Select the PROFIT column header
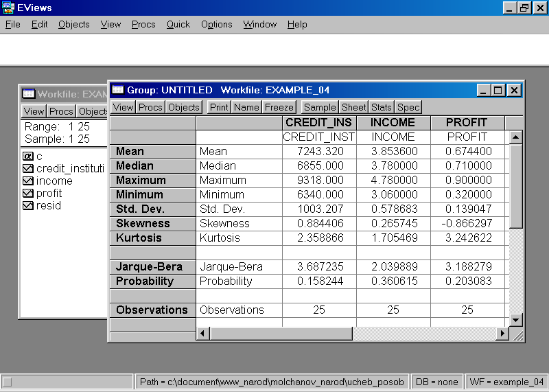549x392 pixels. pos(467,123)
